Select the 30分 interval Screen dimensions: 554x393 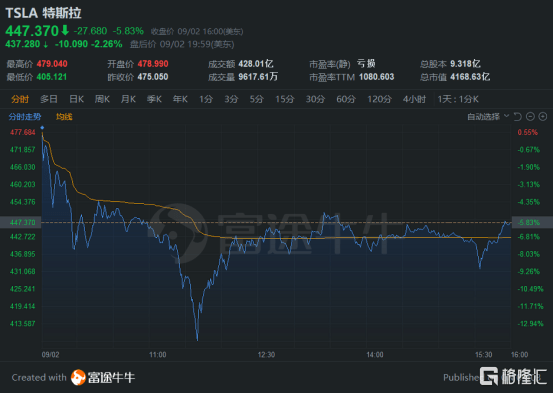coord(315,99)
